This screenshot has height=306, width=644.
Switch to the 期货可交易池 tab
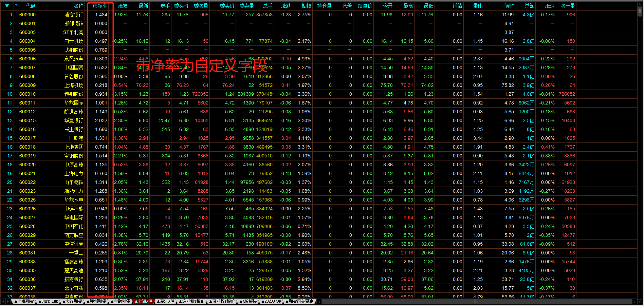click(299, 301)
